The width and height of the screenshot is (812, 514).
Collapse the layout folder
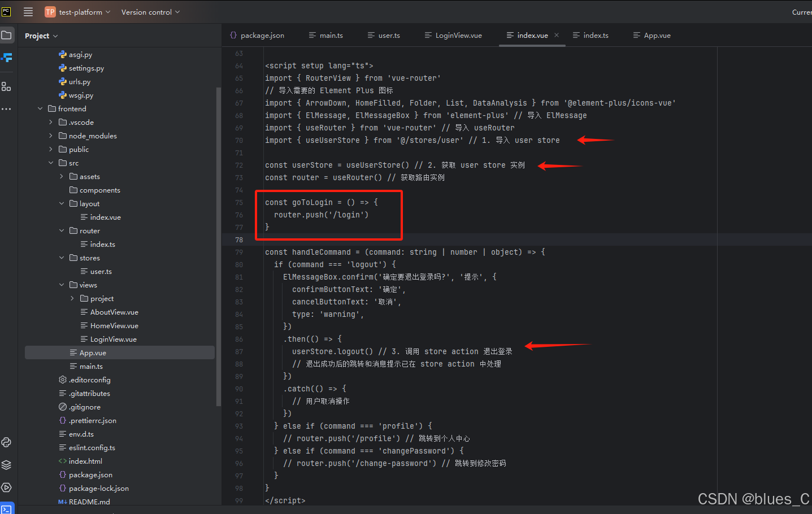coord(62,203)
